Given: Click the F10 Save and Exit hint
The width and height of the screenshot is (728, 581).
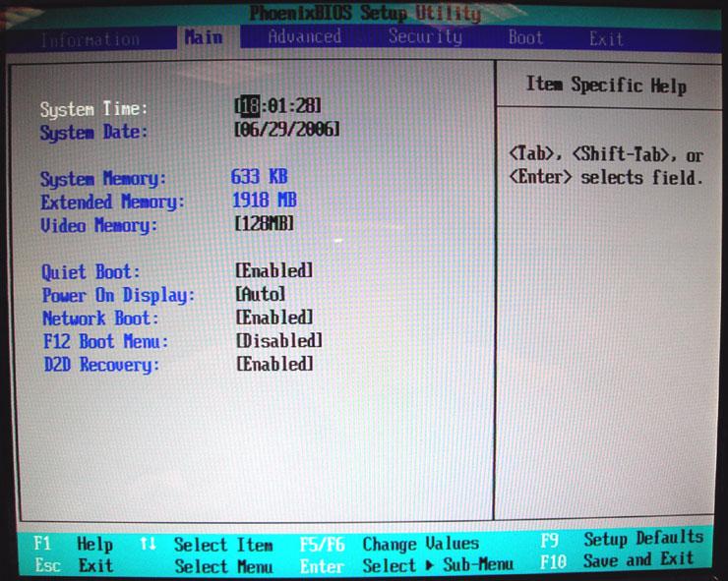Looking at the screenshot, I should (617, 561).
